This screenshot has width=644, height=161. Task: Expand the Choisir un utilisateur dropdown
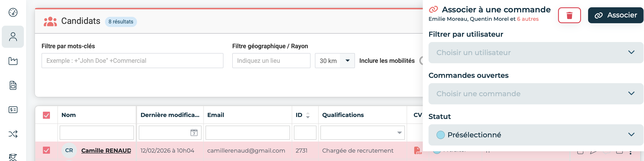pyautogui.click(x=535, y=52)
